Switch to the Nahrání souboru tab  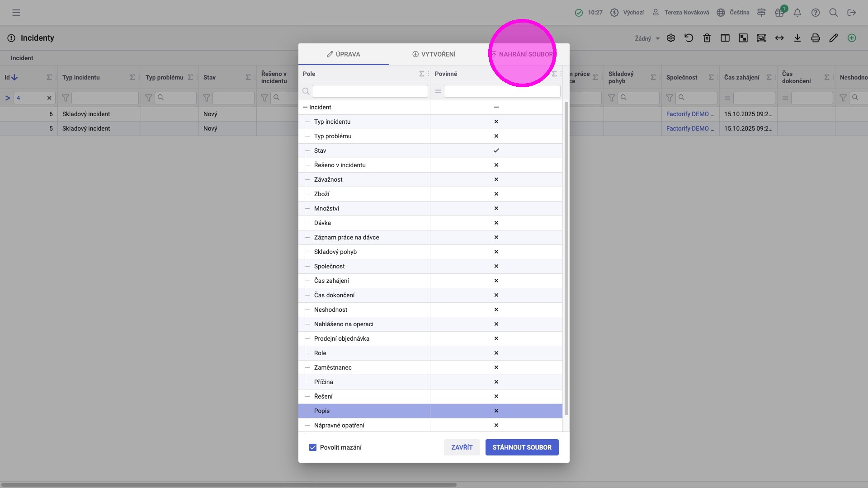pos(523,54)
